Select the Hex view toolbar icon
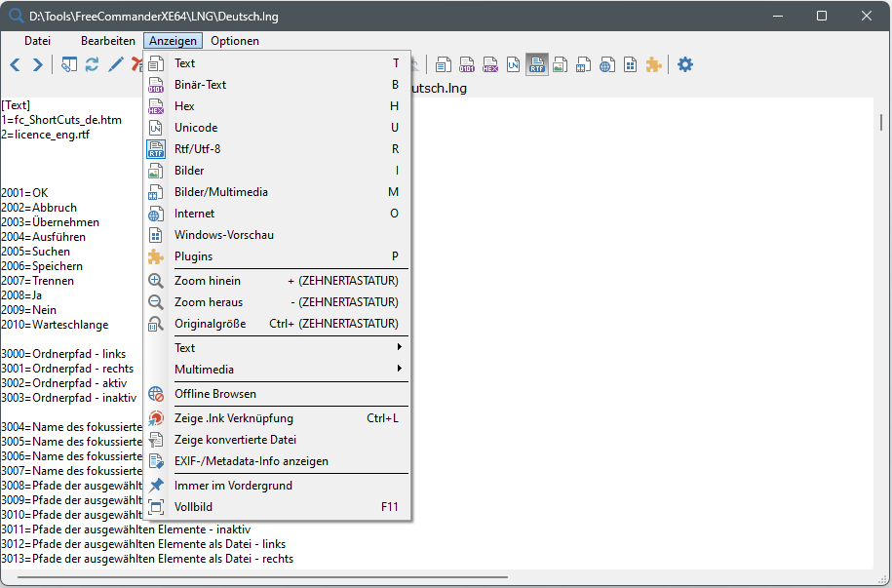The image size is (892, 588). click(490, 64)
